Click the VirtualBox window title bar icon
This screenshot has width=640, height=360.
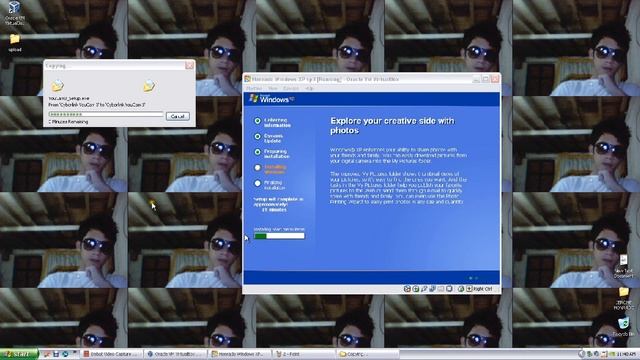247,79
